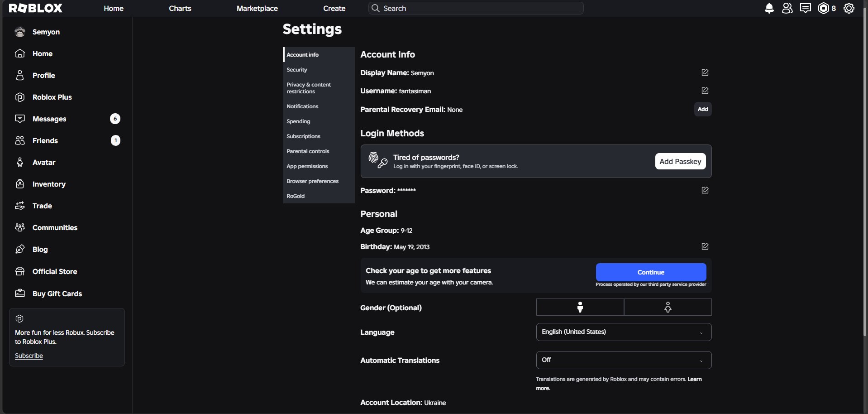Click the Inventory backpack icon in sidebar
The width and height of the screenshot is (868, 414).
tap(20, 184)
